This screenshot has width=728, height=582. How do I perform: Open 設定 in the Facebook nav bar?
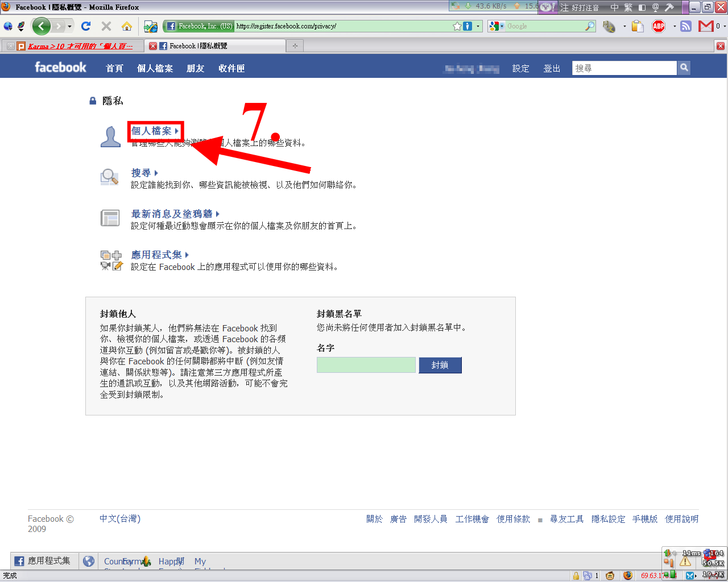click(520, 68)
